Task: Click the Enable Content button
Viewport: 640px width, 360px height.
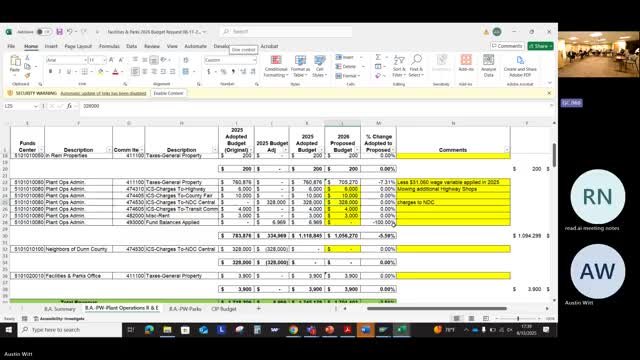Action: pos(169,93)
